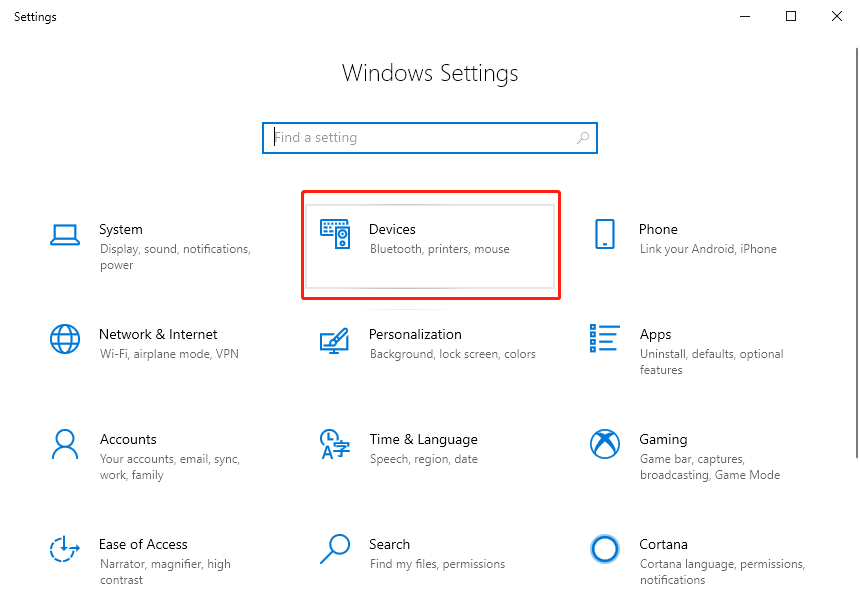Screen dimensions: 860x604
Task: Open Personalization settings title
Action: [x=415, y=334]
